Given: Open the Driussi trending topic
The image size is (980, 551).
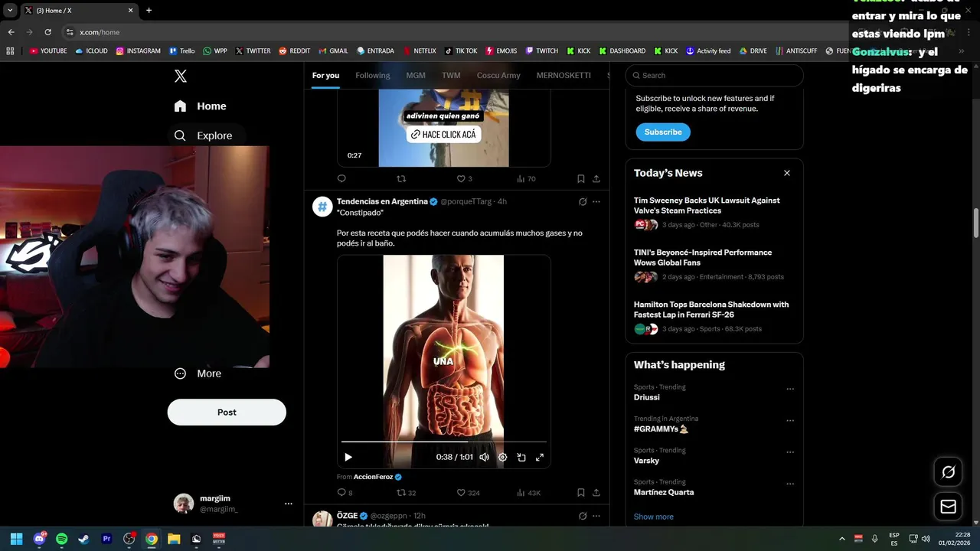Looking at the screenshot, I should coord(646,397).
